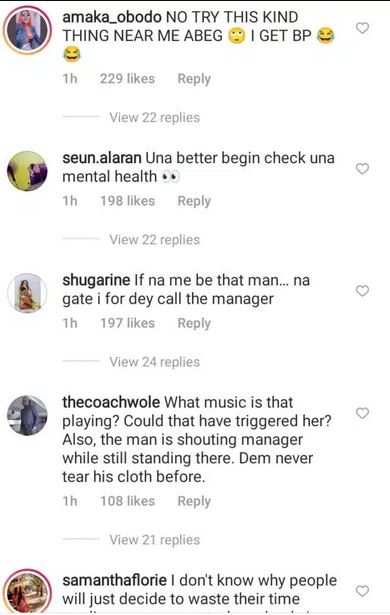
Task: Expand 22 replies under seun.alaran's comment
Action: (155, 240)
